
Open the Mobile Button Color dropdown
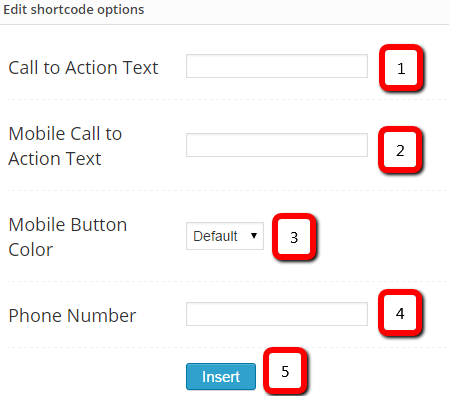(x=225, y=236)
